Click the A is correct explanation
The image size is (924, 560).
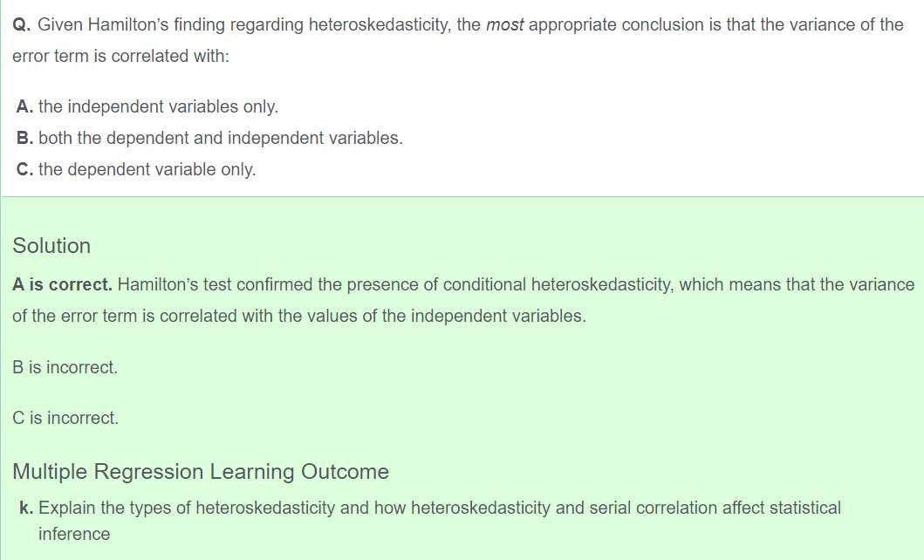click(463, 300)
